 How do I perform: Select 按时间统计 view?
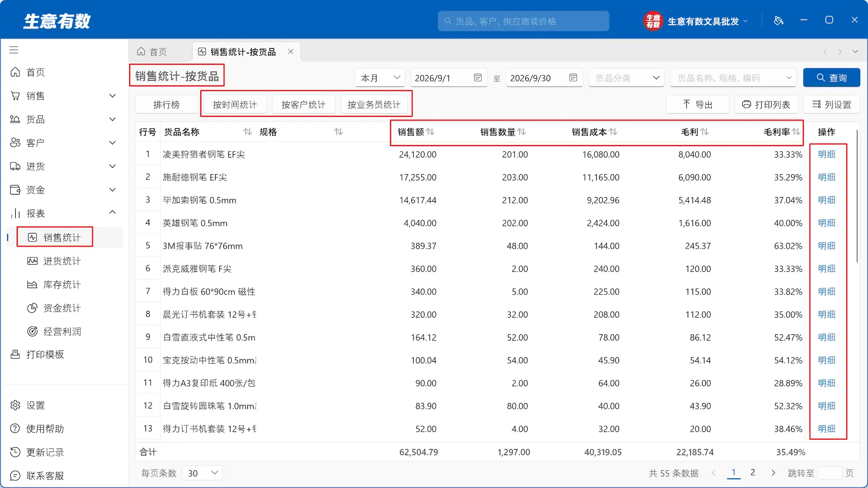(235, 104)
